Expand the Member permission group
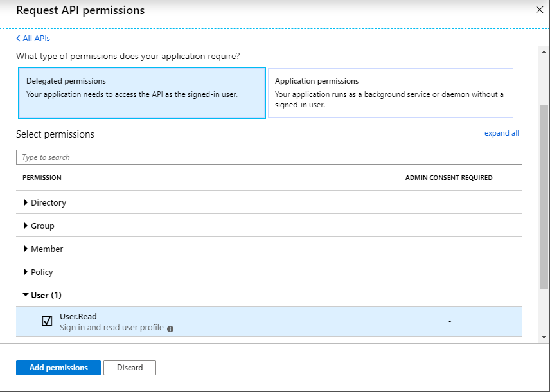The height and width of the screenshot is (392, 550). click(26, 249)
